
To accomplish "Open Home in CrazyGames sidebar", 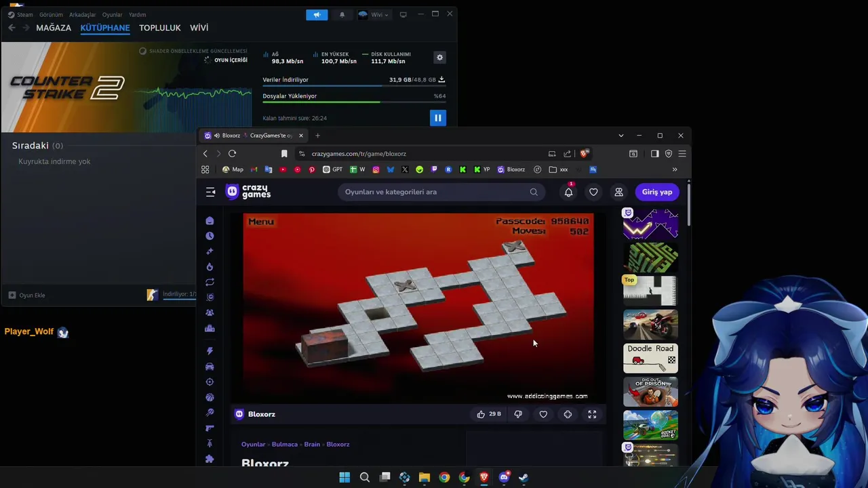I will 210,221.
